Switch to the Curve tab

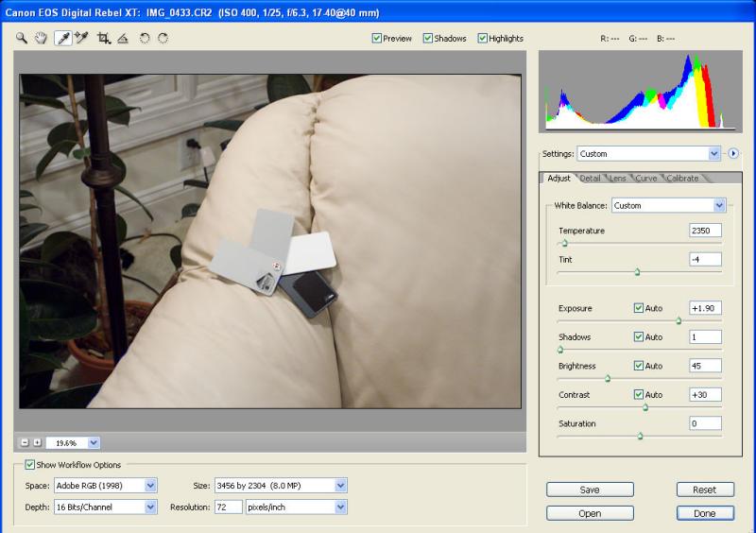click(x=646, y=179)
